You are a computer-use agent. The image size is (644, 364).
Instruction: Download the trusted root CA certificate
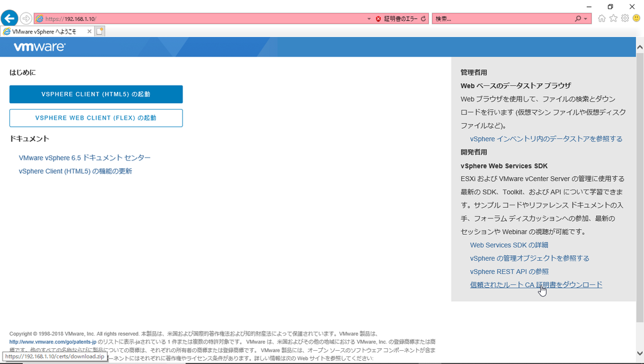[x=536, y=285]
